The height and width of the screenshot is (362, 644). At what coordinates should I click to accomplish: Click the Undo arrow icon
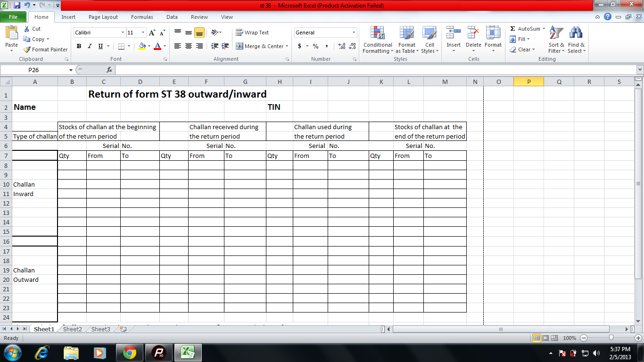(x=27, y=6)
